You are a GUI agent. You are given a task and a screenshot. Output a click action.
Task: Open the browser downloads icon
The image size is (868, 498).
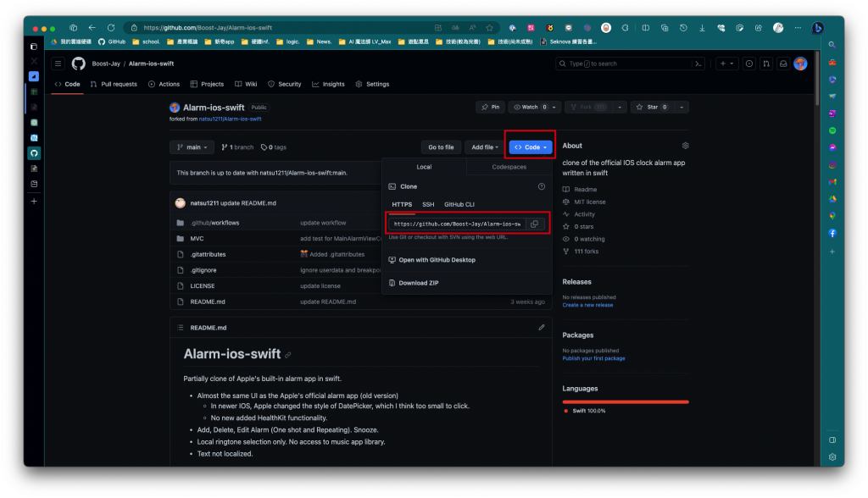click(702, 28)
